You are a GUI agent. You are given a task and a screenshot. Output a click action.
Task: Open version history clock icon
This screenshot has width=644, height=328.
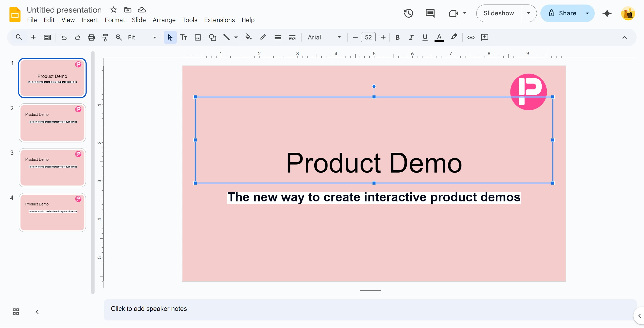pyautogui.click(x=409, y=13)
